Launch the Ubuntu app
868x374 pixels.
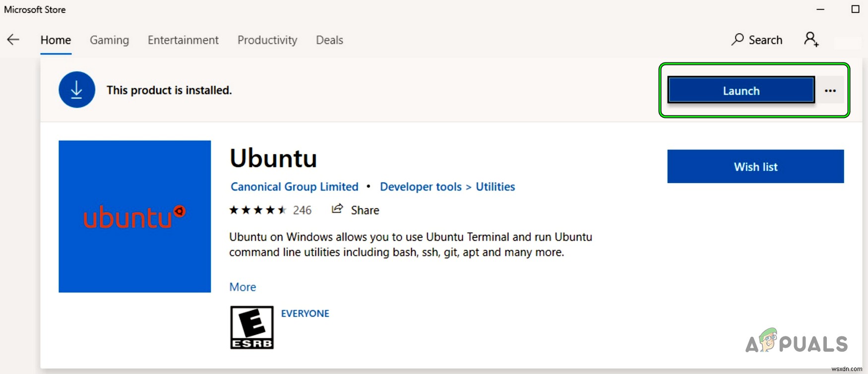pyautogui.click(x=741, y=90)
